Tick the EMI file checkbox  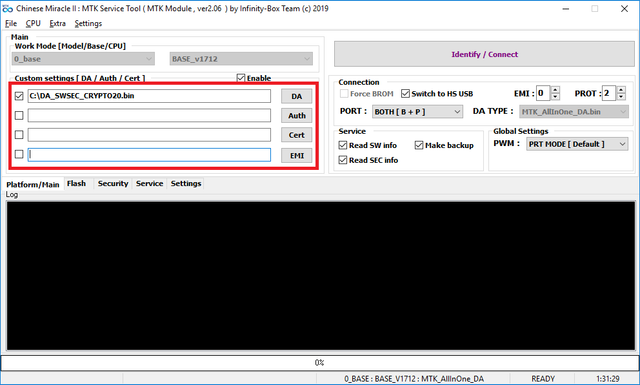(19, 154)
